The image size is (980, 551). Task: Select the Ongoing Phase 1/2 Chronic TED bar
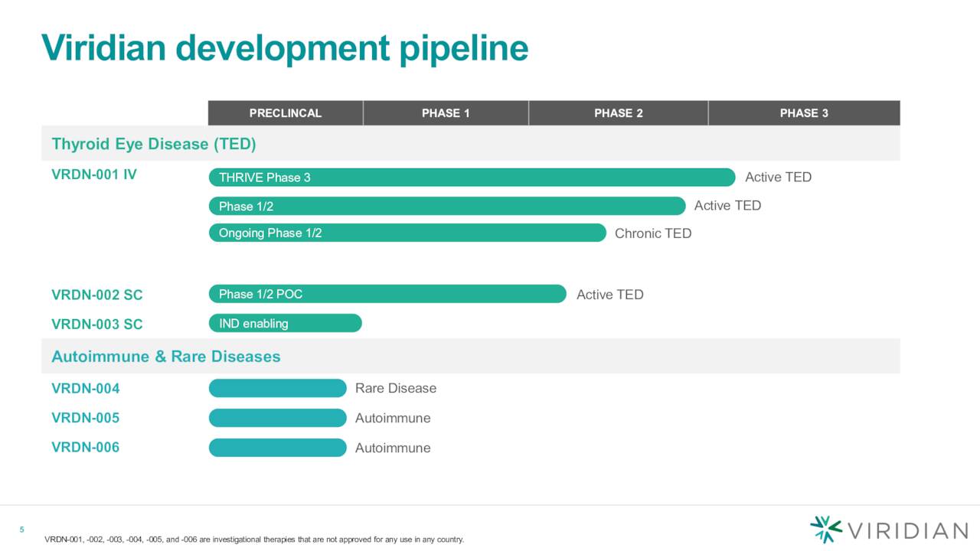pyautogui.click(x=407, y=233)
